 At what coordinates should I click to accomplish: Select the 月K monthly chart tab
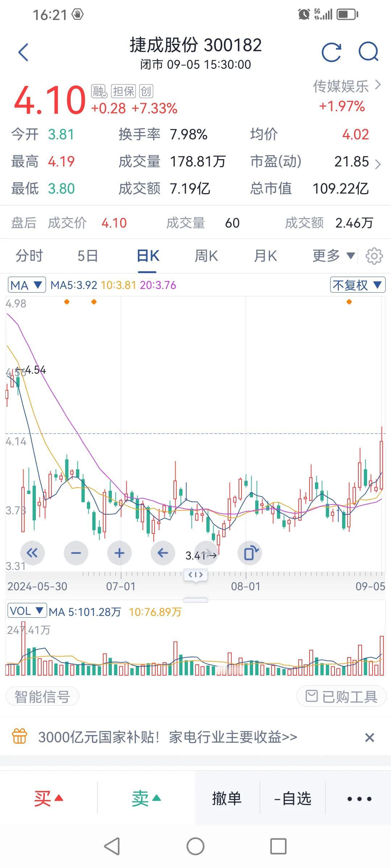tap(265, 256)
